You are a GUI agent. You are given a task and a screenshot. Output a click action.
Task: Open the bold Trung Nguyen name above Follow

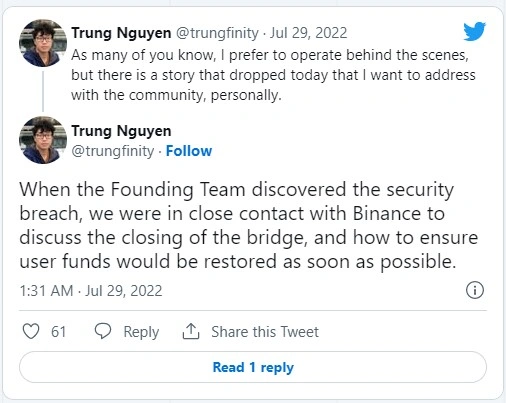click(121, 131)
